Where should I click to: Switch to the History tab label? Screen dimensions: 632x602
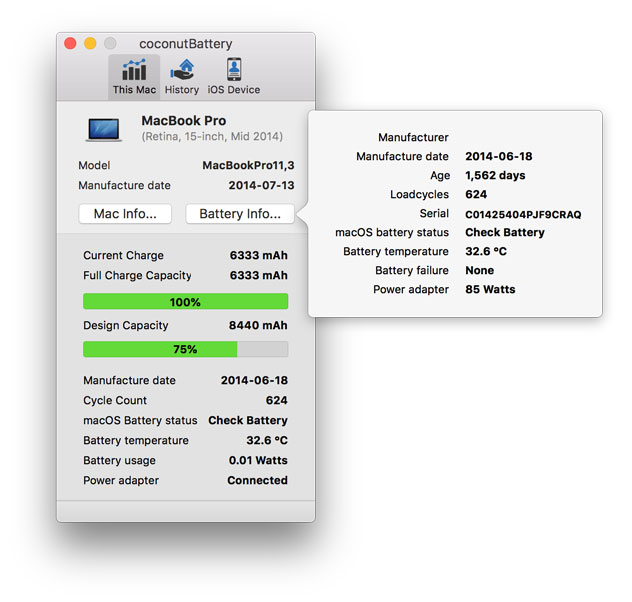click(x=182, y=89)
